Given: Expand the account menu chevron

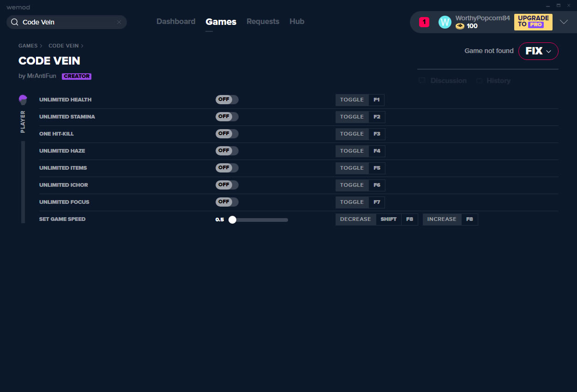Looking at the screenshot, I should point(564,22).
